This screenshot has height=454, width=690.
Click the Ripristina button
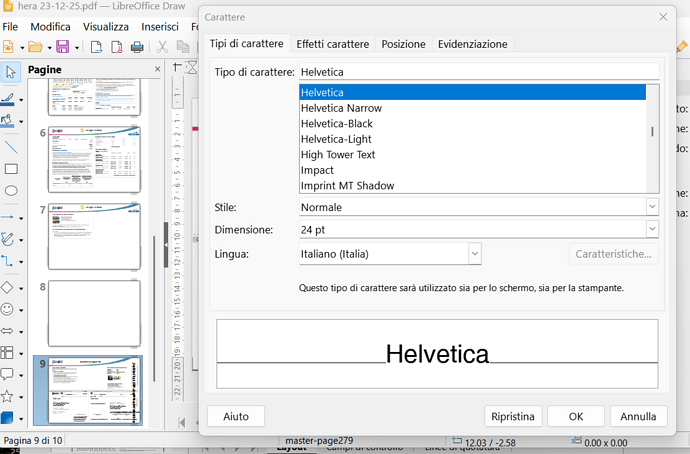click(x=514, y=416)
